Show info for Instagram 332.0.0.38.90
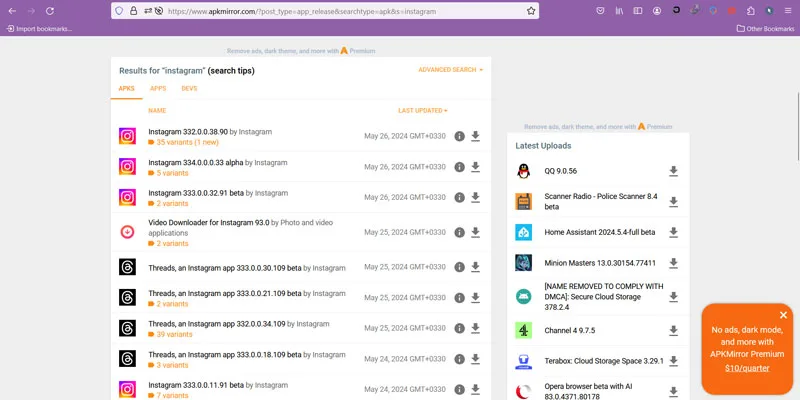The height and width of the screenshot is (400, 800). (x=460, y=136)
